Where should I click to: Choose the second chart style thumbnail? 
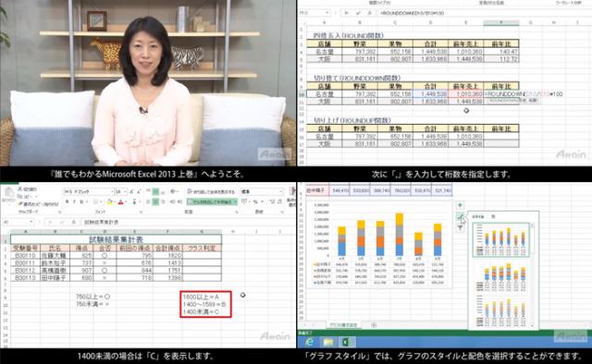click(501, 277)
